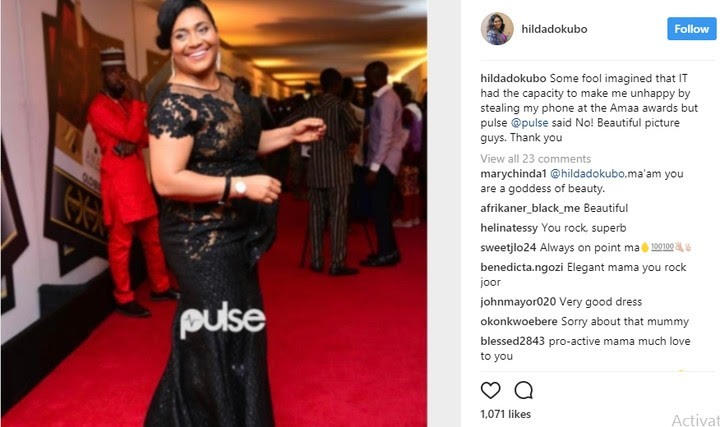The height and width of the screenshot is (427, 720).
Task: Click the heart like icon
Action: pos(490,390)
